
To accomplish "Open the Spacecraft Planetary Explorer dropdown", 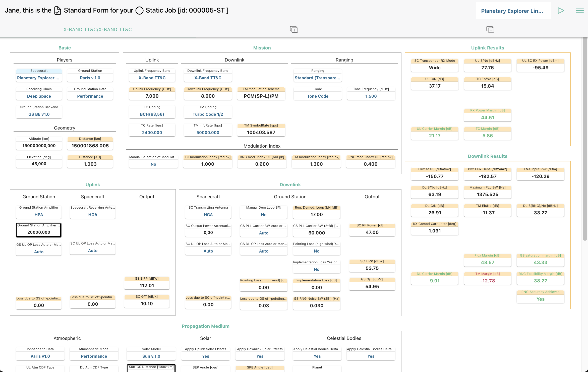I will (x=39, y=78).
